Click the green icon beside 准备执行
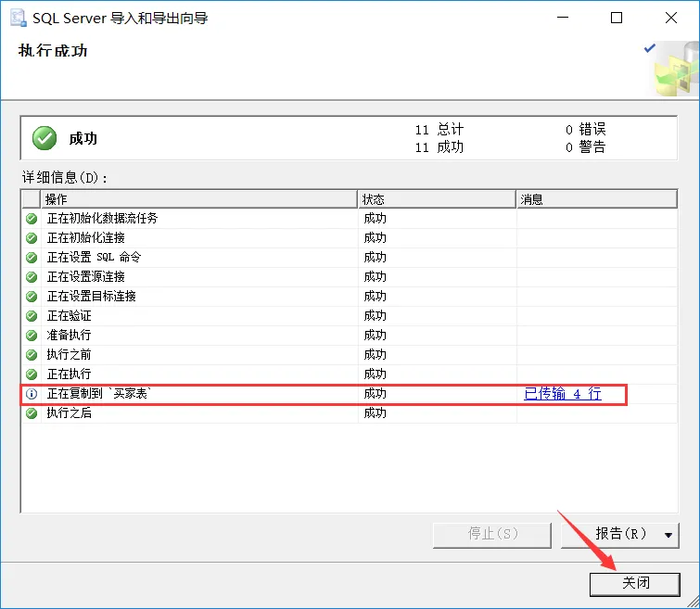The height and width of the screenshot is (609, 700). tap(32, 335)
